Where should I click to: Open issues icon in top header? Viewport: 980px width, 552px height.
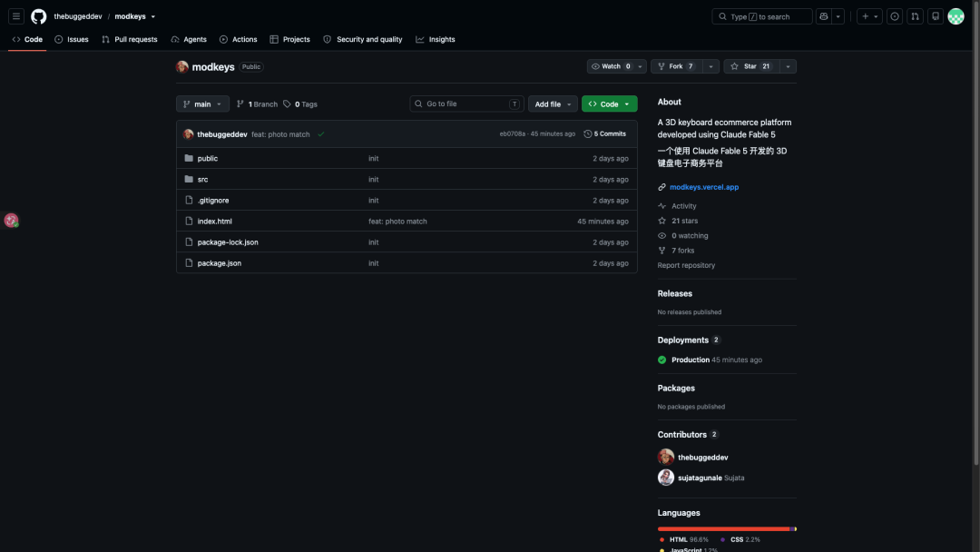tap(895, 16)
